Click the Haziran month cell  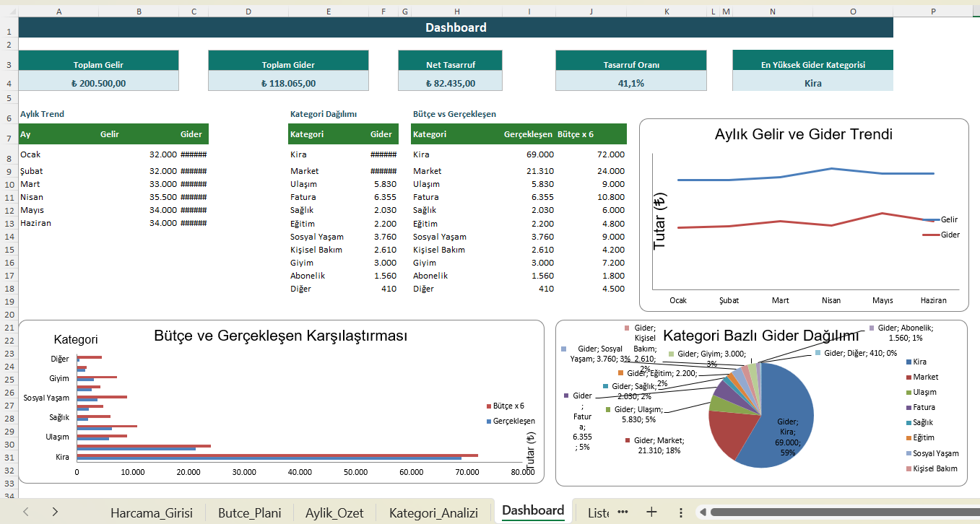pyautogui.click(x=58, y=223)
